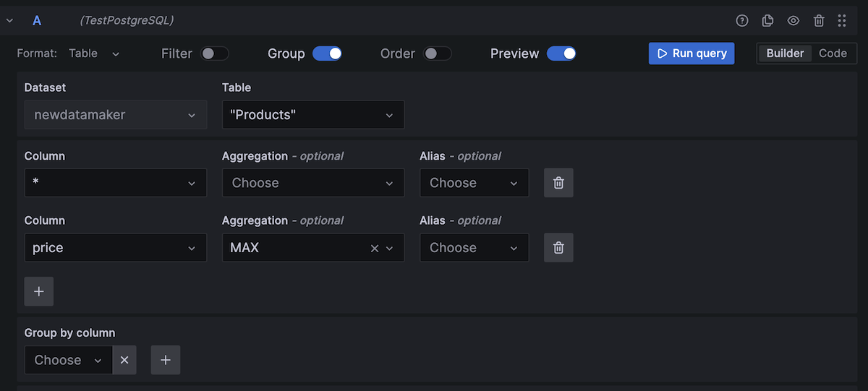Screen dimensions: 868x391
Task: Switch to the Code editor tab
Action: 833,53
